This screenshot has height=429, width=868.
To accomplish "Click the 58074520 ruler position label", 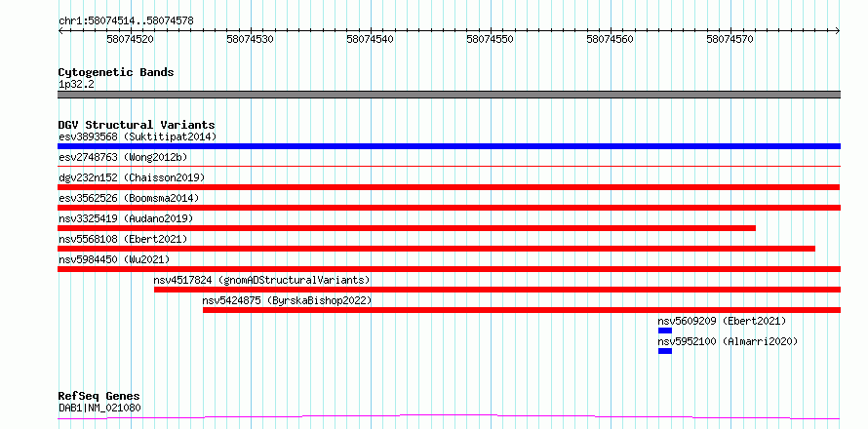I will click(130, 39).
